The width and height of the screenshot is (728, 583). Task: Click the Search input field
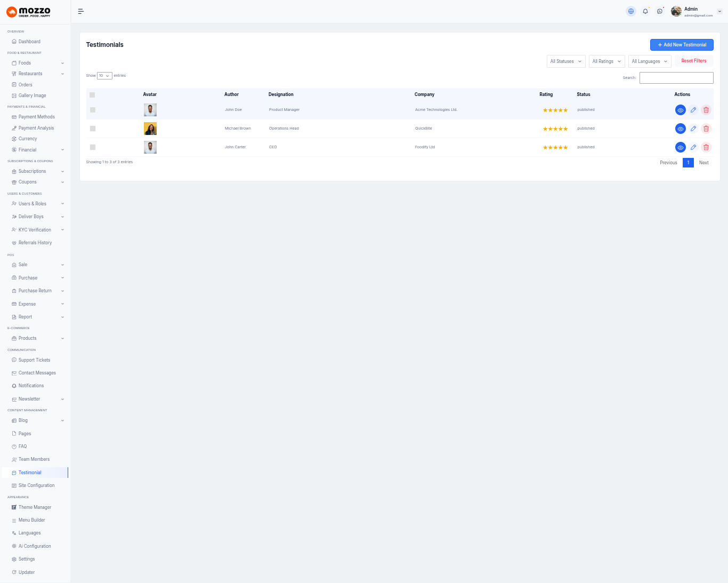pyautogui.click(x=676, y=78)
